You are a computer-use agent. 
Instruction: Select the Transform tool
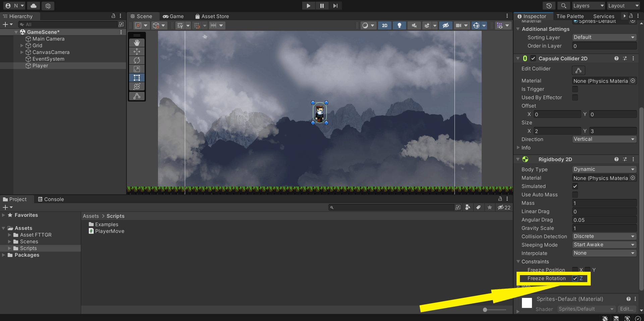137,86
